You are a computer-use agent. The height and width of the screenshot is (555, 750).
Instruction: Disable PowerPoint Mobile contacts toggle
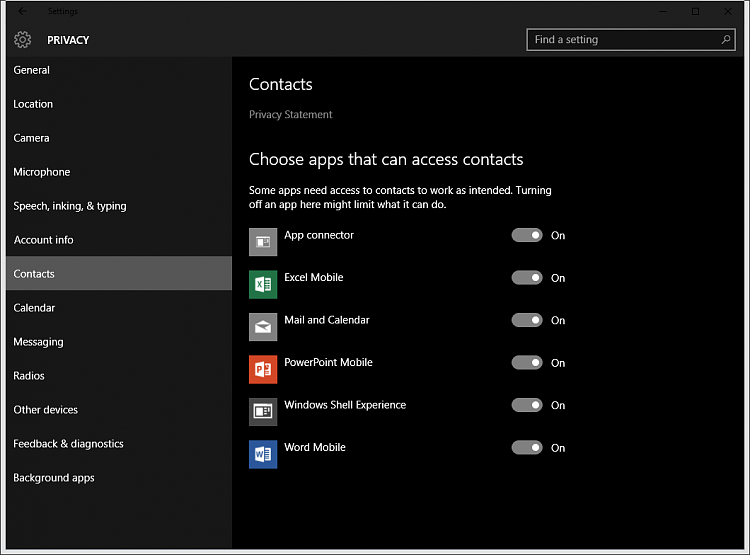(x=527, y=362)
